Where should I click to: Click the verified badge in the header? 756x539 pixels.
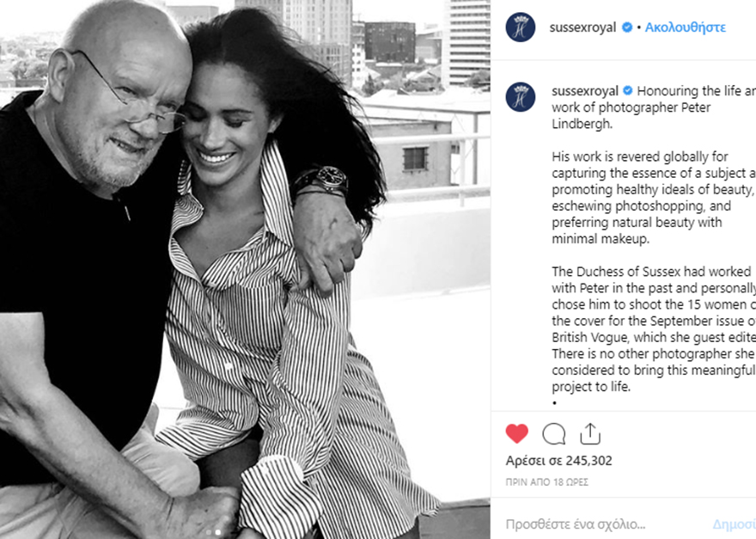coord(627,28)
